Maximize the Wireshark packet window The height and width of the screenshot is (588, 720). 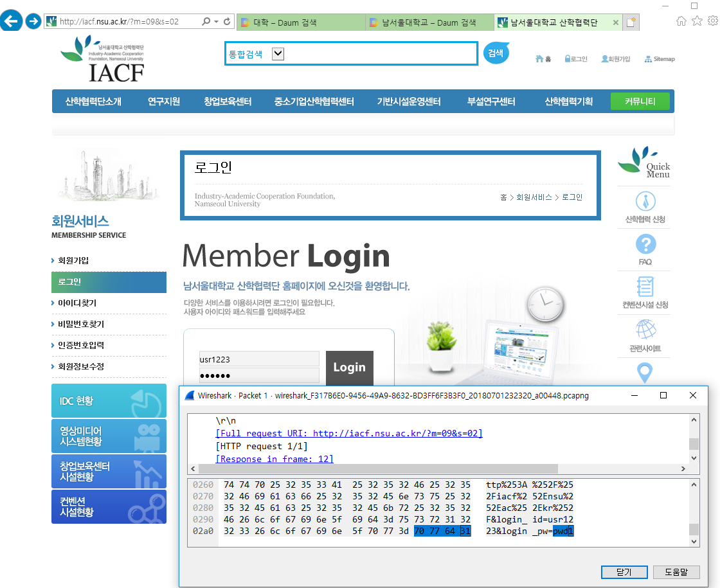click(x=663, y=395)
